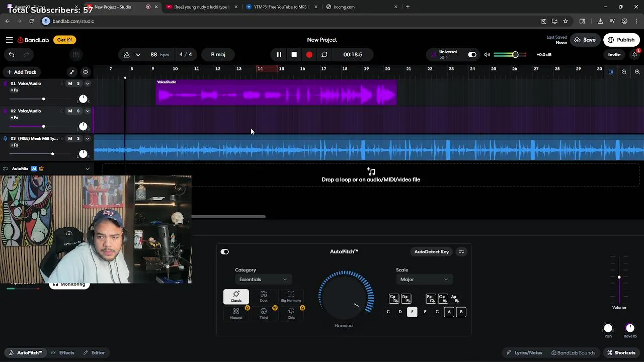Screen dimensions: 644x362
Task: Click the metronome icon
Action: [127, 54]
